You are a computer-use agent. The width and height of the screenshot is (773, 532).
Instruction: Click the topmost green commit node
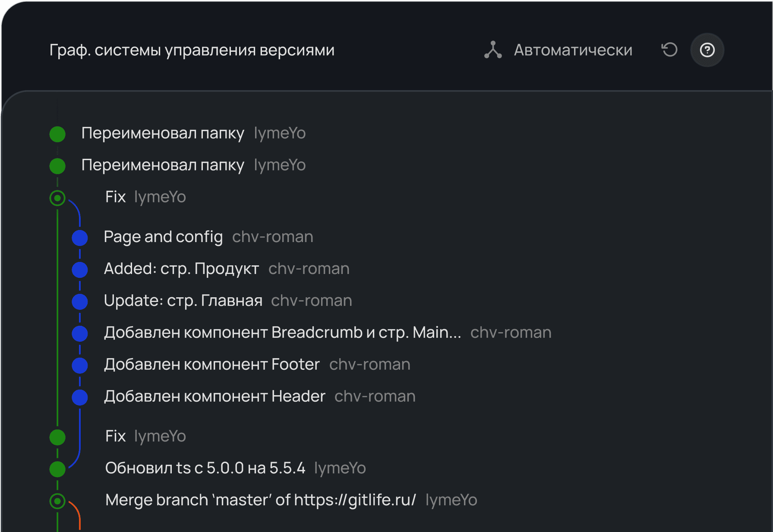click(57, 134)
